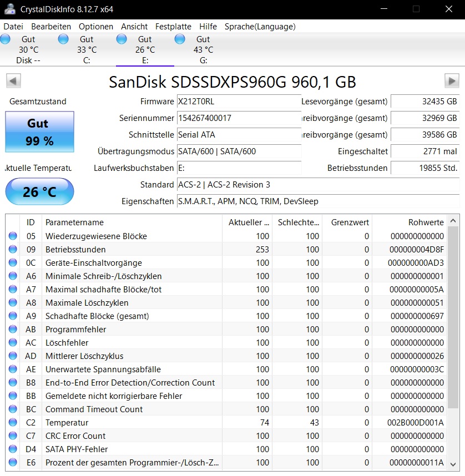Viewport: 465px width, 476px height.
Task: Click status icon of row AE
Action: (x=13, y=369)
